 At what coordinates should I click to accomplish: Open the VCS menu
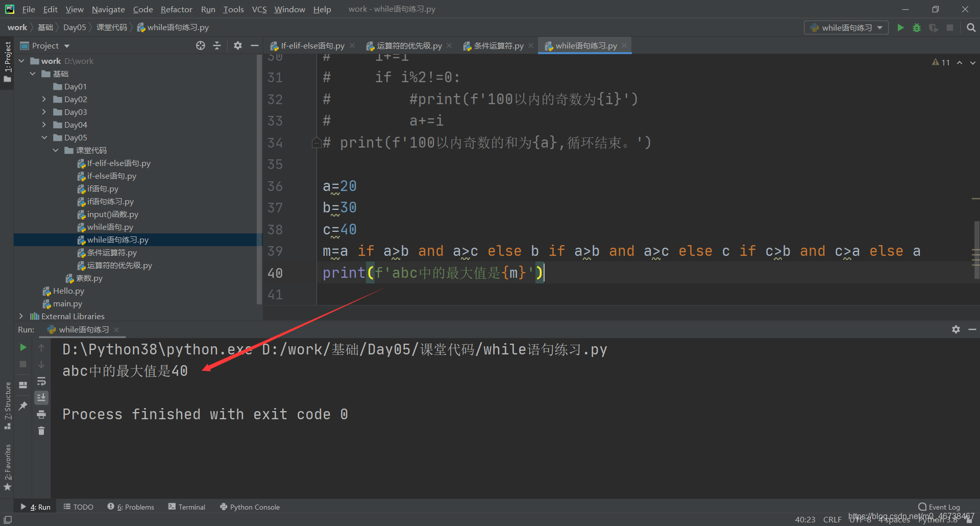point(259,9)
